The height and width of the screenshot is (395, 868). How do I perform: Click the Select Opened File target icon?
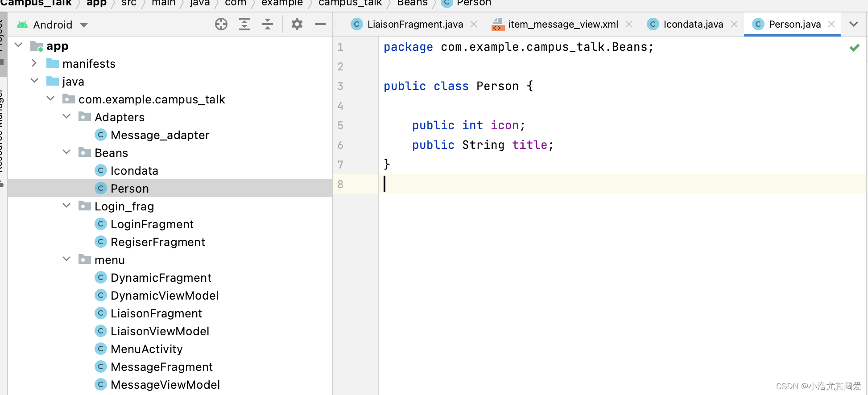(221, 24)
